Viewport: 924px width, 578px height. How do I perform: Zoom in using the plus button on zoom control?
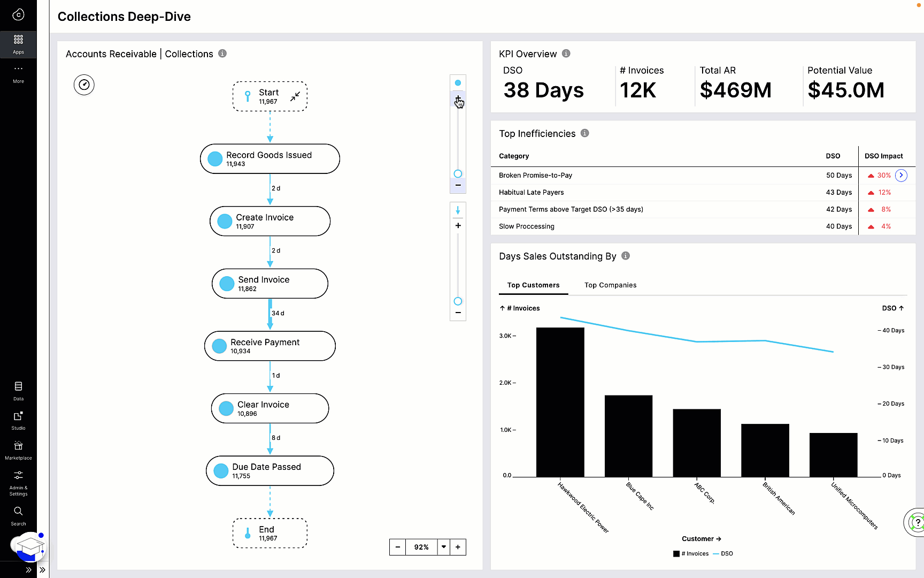(458, 547)
